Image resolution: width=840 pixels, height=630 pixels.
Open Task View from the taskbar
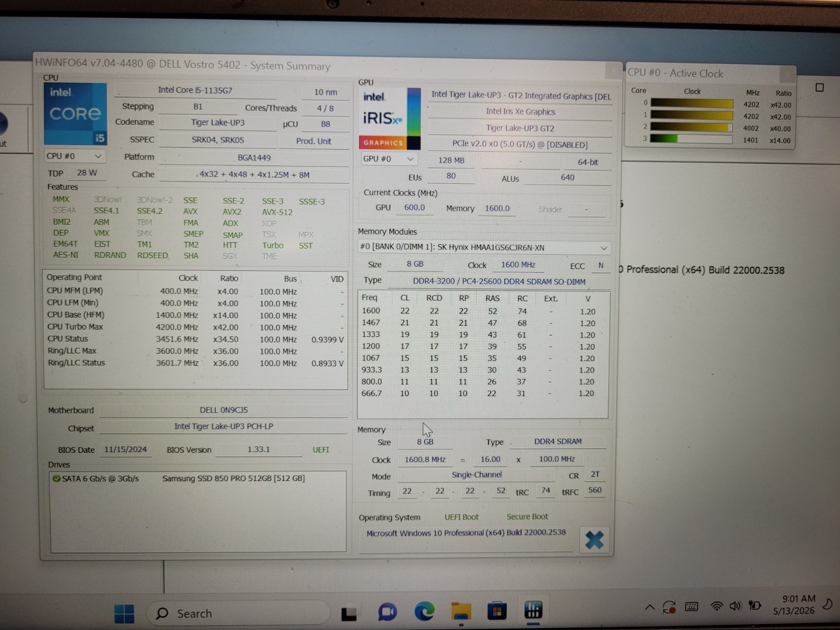coord(349,613)
